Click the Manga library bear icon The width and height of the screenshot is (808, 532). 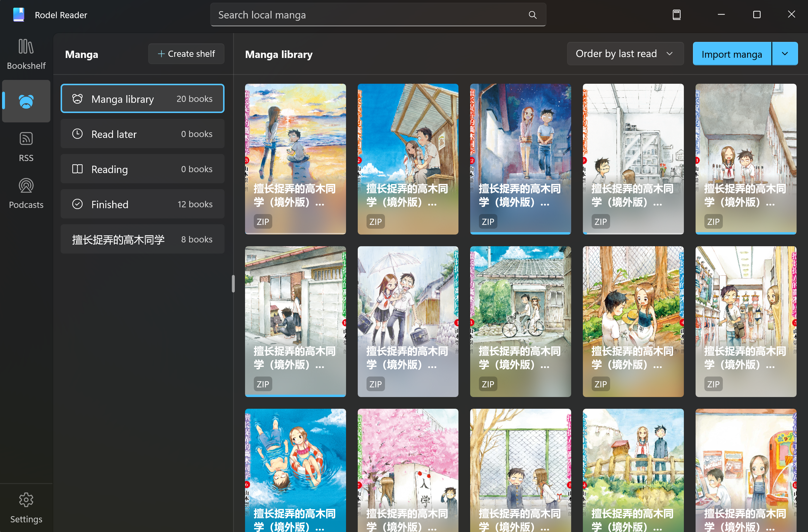pyautogui.click(x=77, y=99)
